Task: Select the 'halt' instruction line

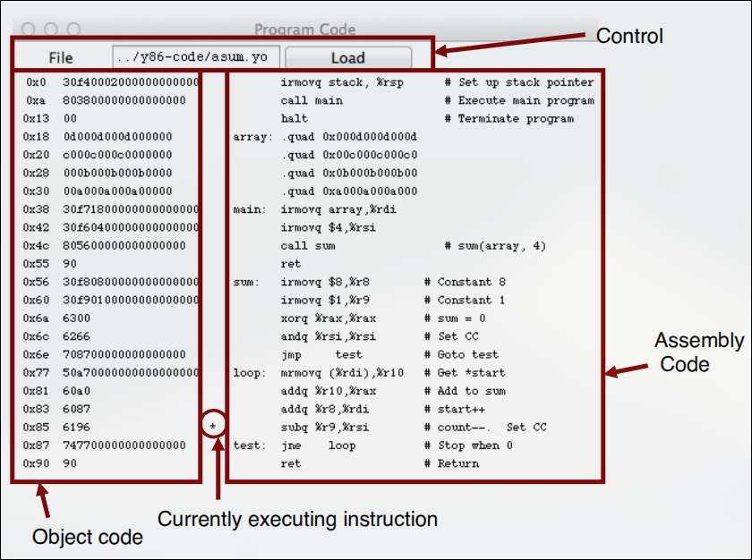Action: [x=295, y=118]
